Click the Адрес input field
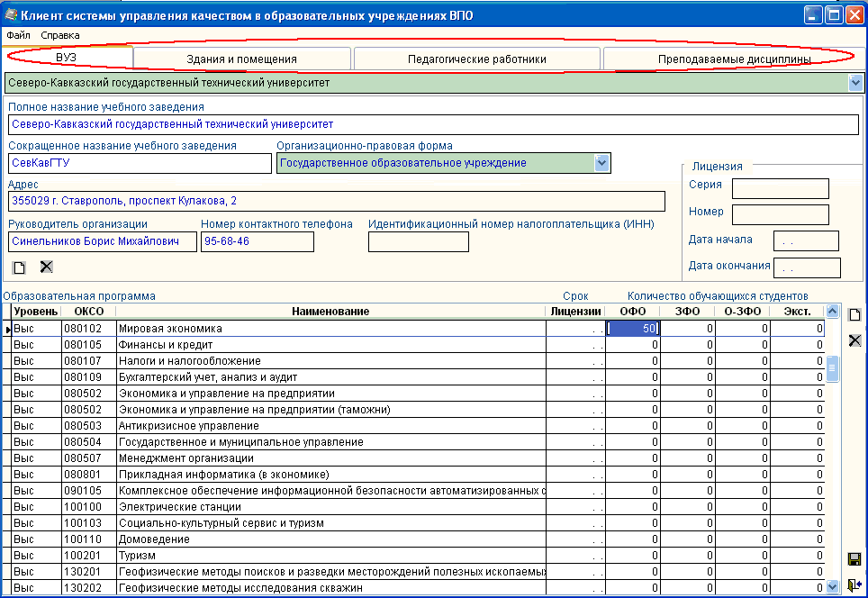 337,201
